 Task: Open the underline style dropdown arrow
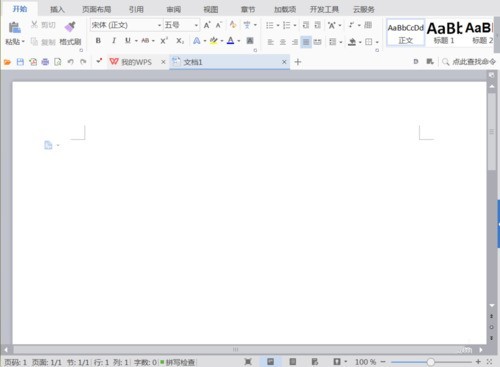coord(136,41)
